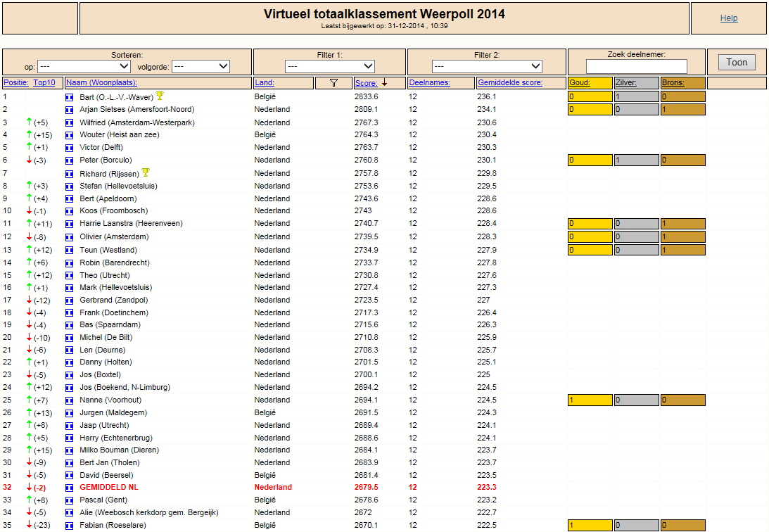Focus the Zoek deelnemer search field

[x=637, y=66]
